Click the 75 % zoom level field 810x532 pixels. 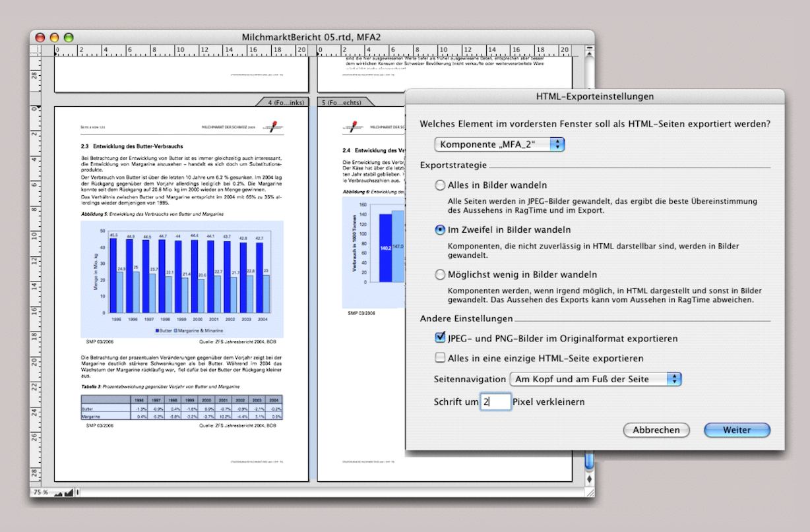pos(41,492)
